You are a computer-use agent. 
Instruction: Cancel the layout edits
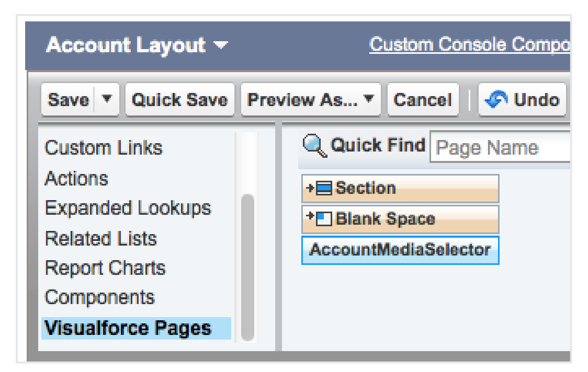[x=422, y=100]
